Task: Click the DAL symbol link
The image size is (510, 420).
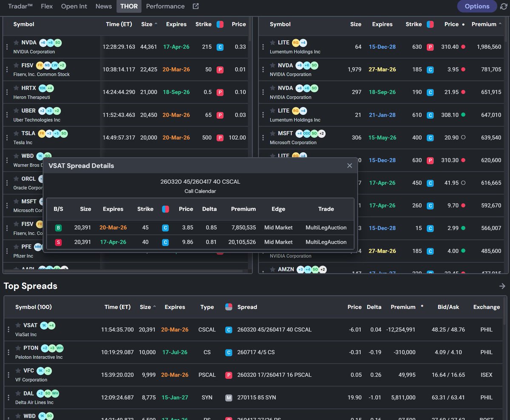Action: tap(29, 393)
